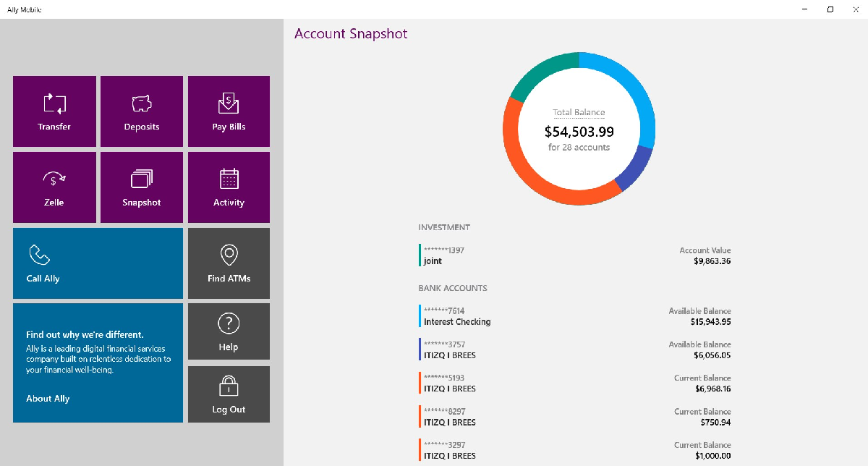Click the BANK ACCOUNTS section header
This screenshot has height=466, width=868.
point(453,288)
